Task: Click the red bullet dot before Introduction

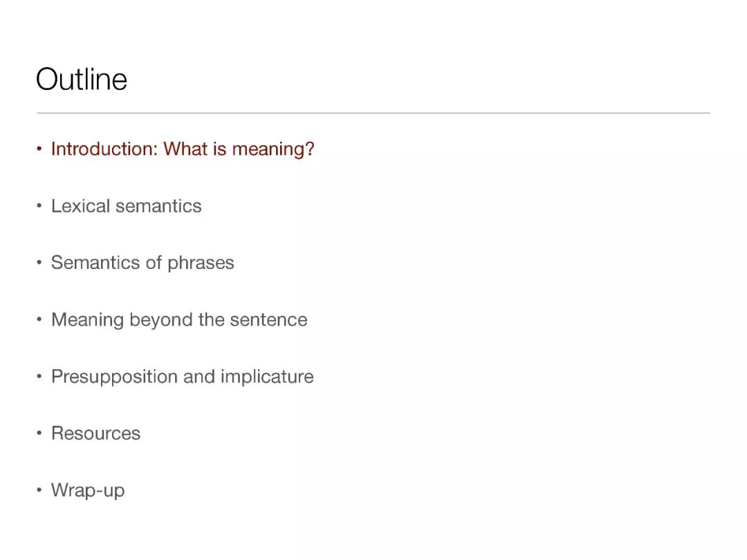Action: pos(39,149)
